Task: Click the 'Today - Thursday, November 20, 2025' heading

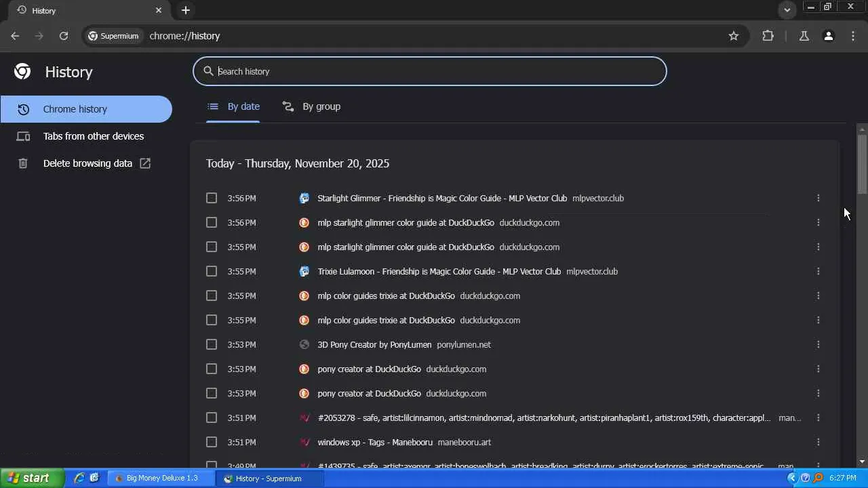Action: [298, 163]
